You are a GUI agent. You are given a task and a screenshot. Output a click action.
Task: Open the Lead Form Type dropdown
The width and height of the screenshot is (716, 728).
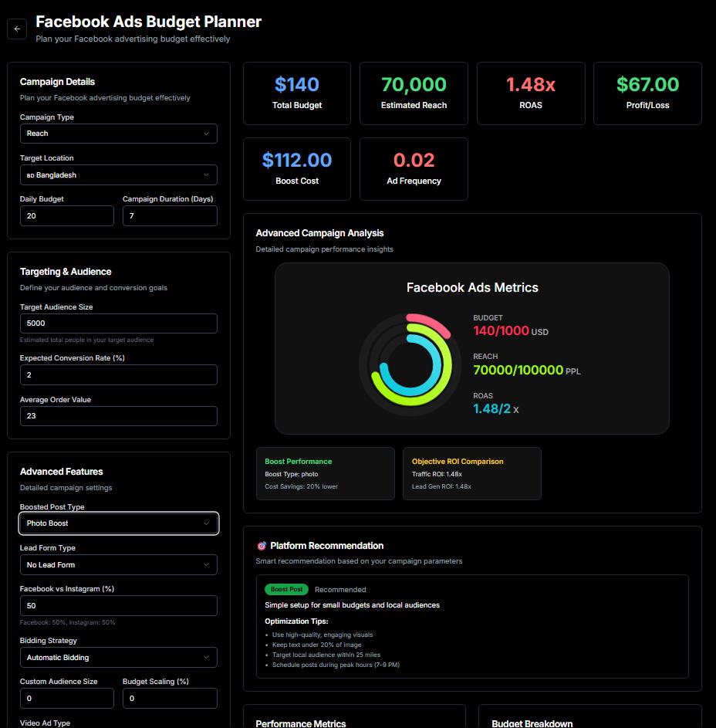118,564
